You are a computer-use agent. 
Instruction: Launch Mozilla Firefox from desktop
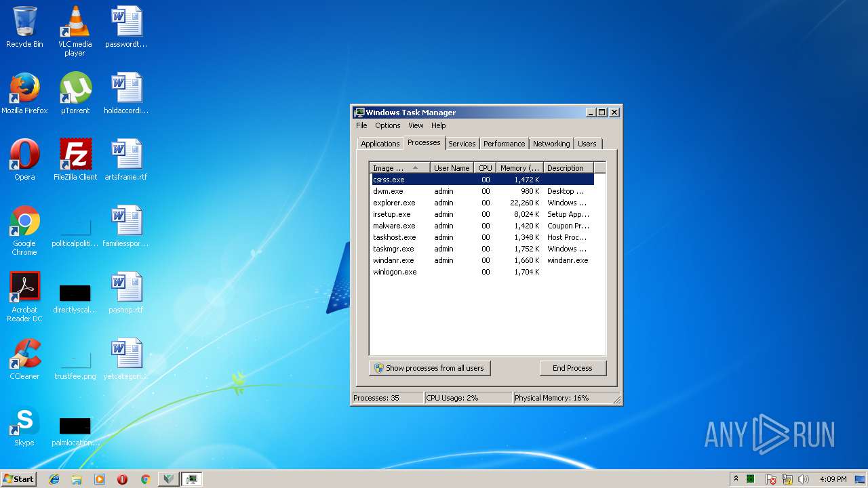click(x=24, y=94)
